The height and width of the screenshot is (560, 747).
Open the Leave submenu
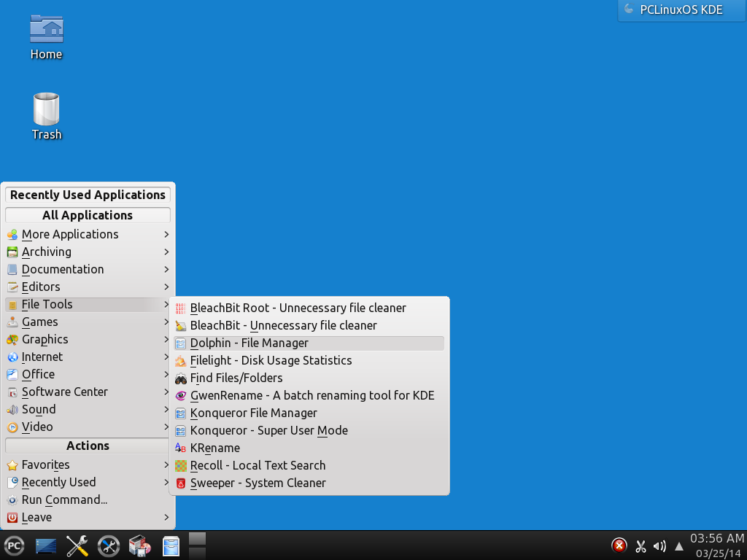[88, 518]
